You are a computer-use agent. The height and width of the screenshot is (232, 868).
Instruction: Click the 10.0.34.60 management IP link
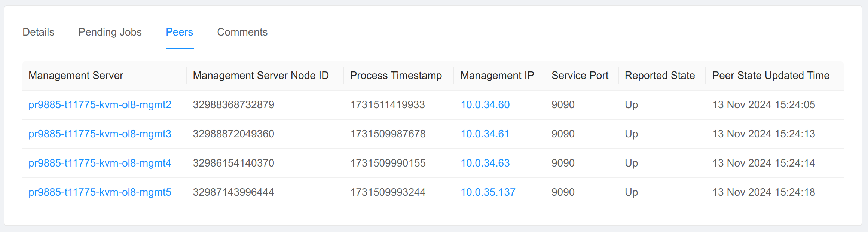coord(485,105)
